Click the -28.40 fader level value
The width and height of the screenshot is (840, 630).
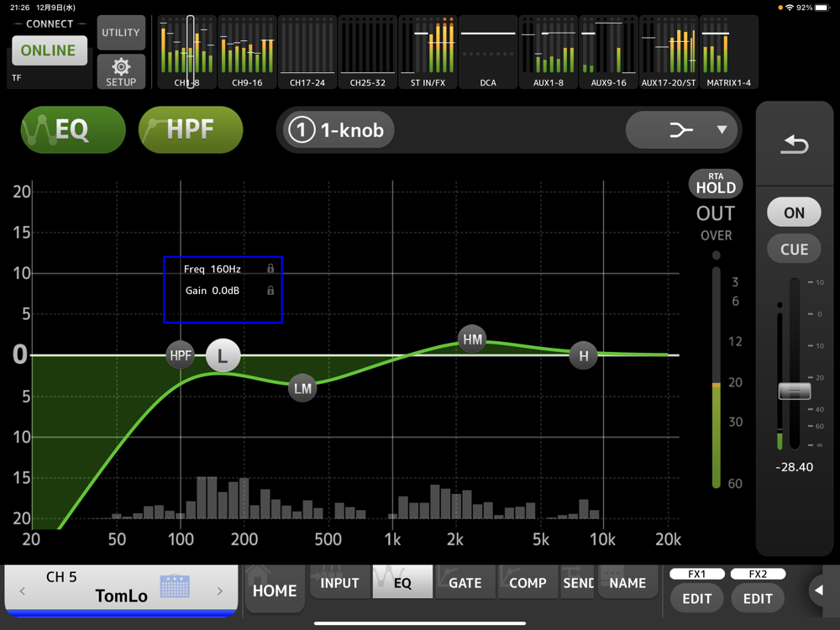coord(794,467)
